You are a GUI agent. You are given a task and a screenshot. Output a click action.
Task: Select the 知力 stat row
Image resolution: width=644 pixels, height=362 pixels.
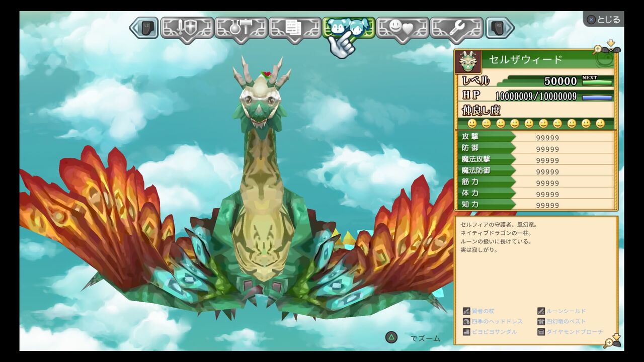coord(536,205)
